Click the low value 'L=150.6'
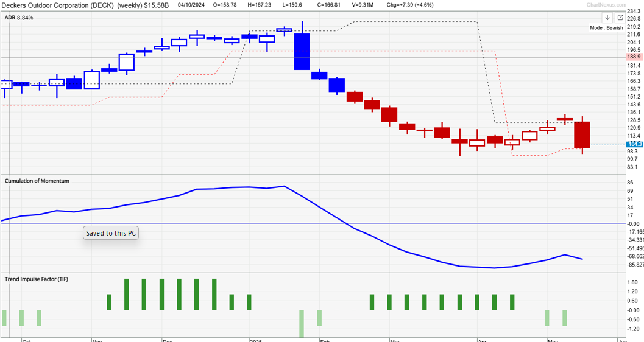Image resolution: width=644 pixels, height=342 pixels. 292,5
